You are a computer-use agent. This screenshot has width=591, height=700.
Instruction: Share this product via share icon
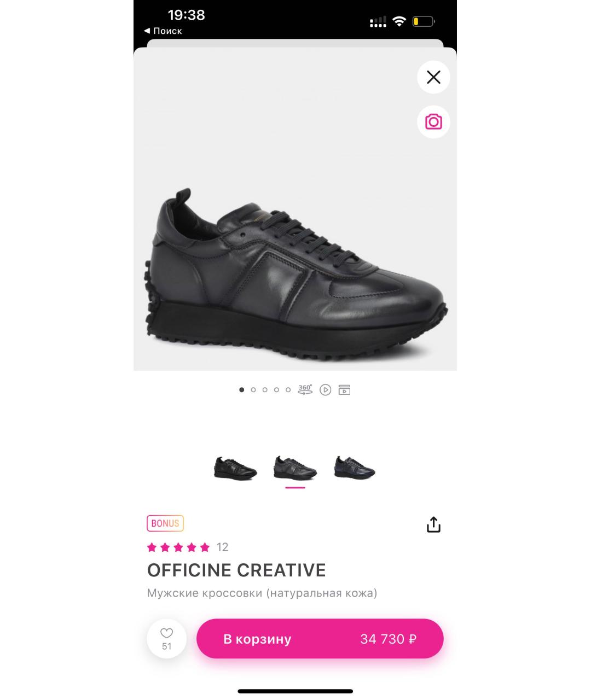coord(433,524)
